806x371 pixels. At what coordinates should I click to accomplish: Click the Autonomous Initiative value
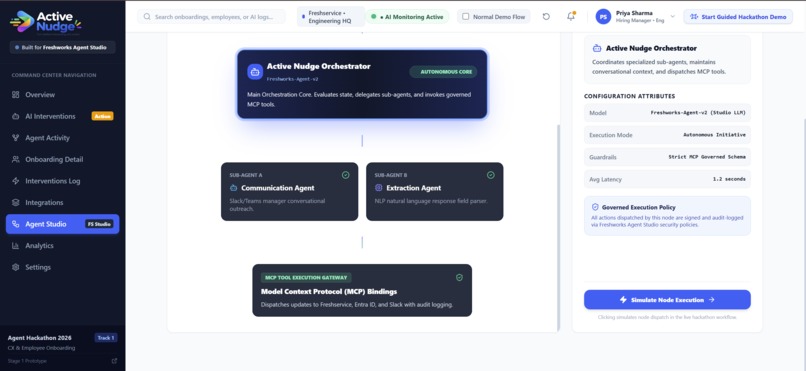[x=714, y=135]
